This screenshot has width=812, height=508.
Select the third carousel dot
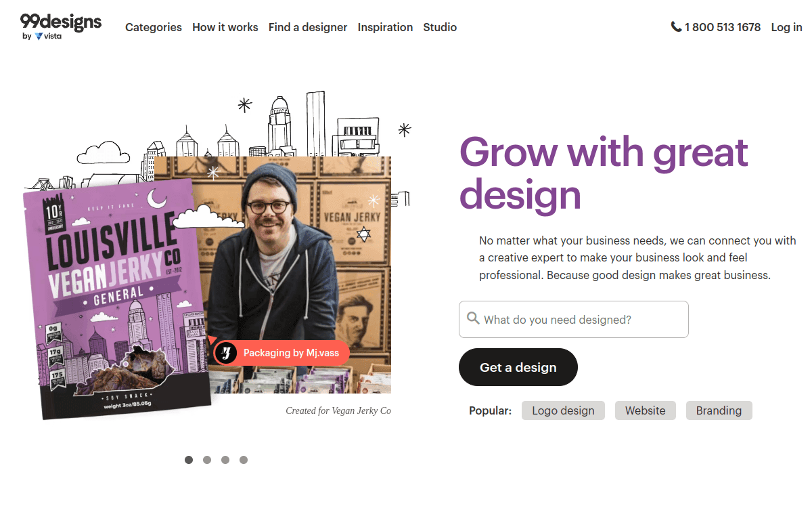[225, 460]
